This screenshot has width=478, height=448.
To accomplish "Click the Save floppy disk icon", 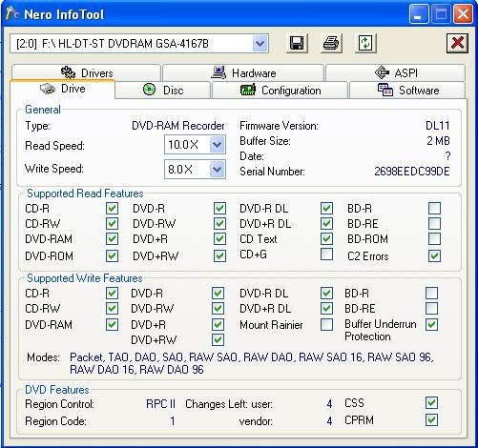I will [297, 43].
